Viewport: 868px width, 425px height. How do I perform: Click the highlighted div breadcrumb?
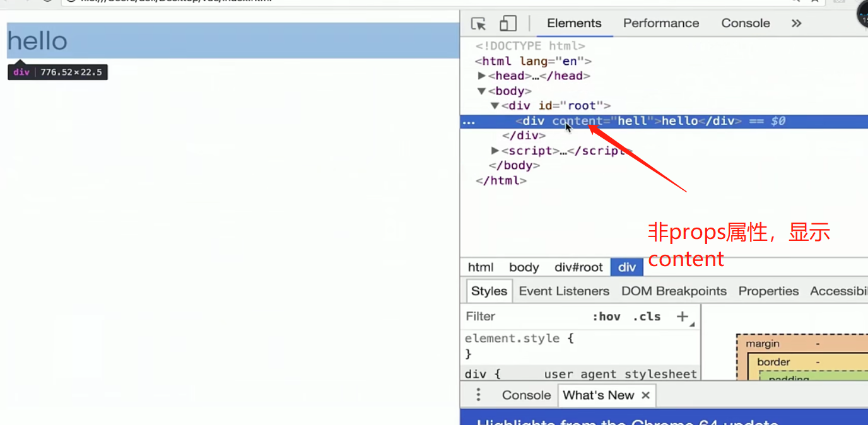click(627, 267)
